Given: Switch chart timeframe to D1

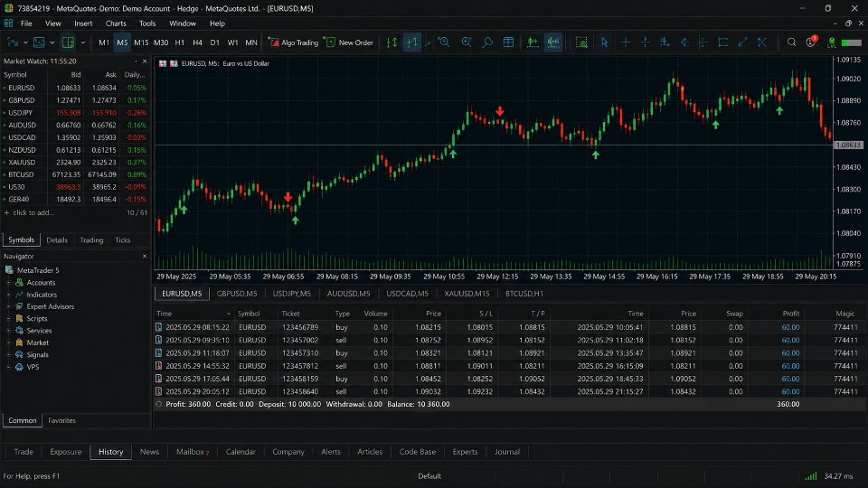Looking at the screenshot, I should (215, 42).
